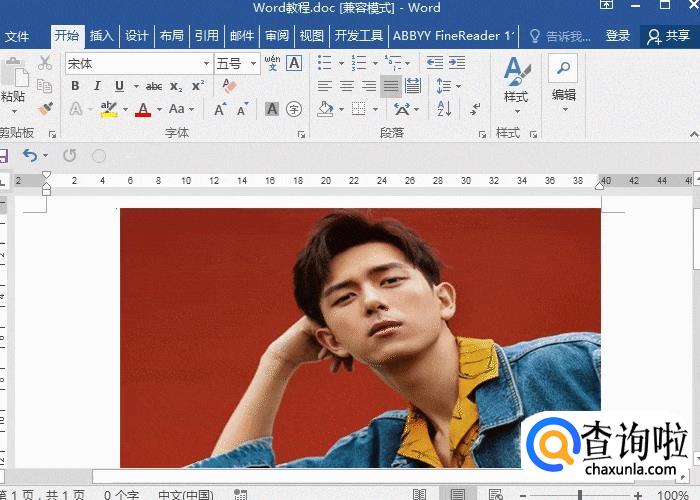Toggle Bold formatting
This screenshot has height=500, width=700.
tap(75, 86)
